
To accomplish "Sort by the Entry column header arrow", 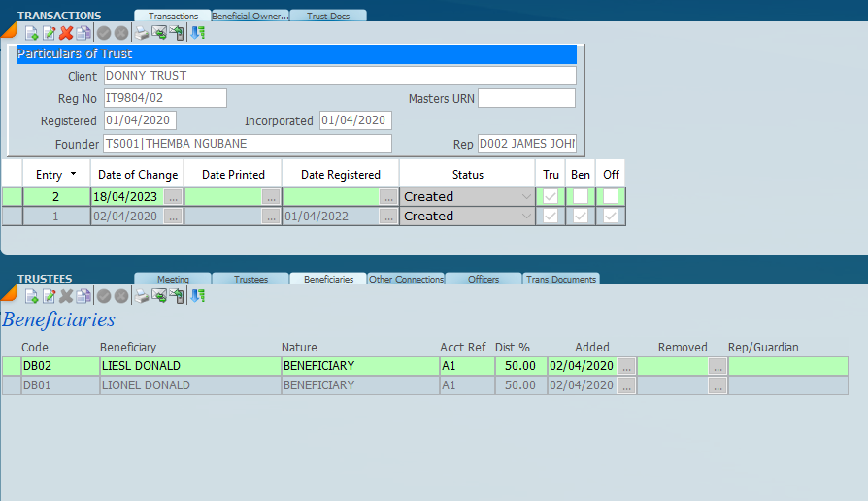I will point(73,175).
